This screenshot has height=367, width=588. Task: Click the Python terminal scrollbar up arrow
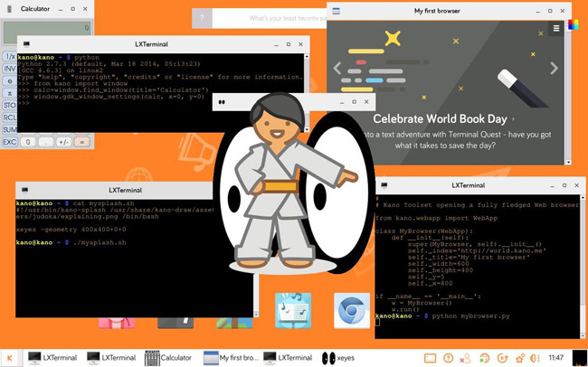(307, 57)
